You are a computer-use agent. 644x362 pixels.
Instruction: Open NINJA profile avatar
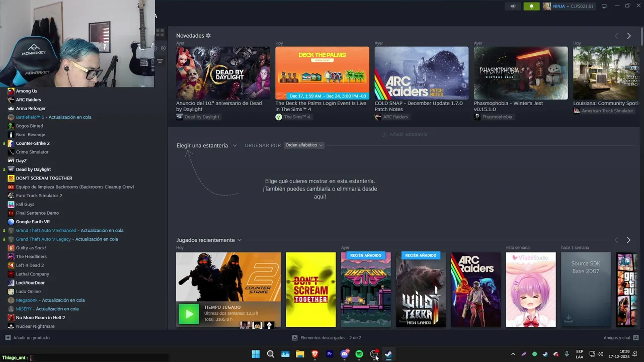tap(547, 7)
